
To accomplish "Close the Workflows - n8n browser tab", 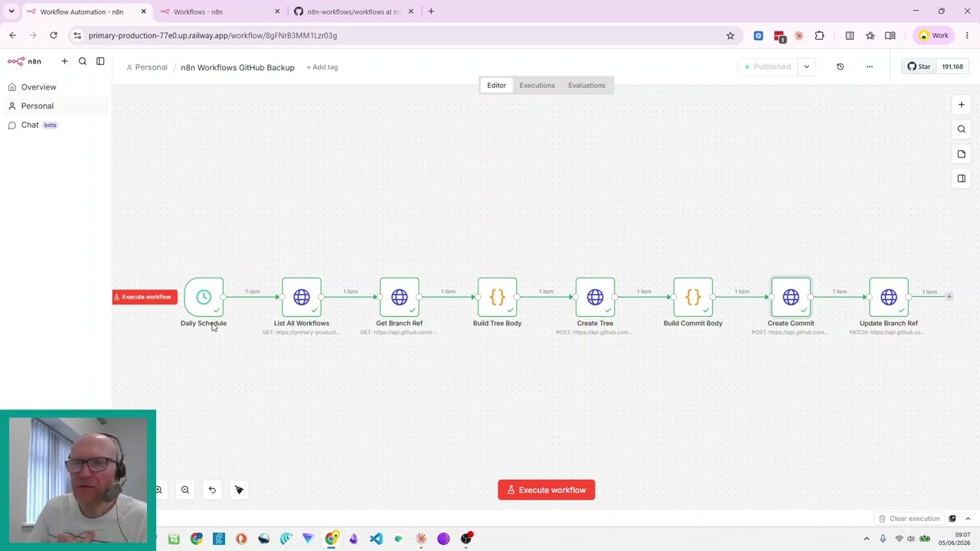I will (277, 11).
